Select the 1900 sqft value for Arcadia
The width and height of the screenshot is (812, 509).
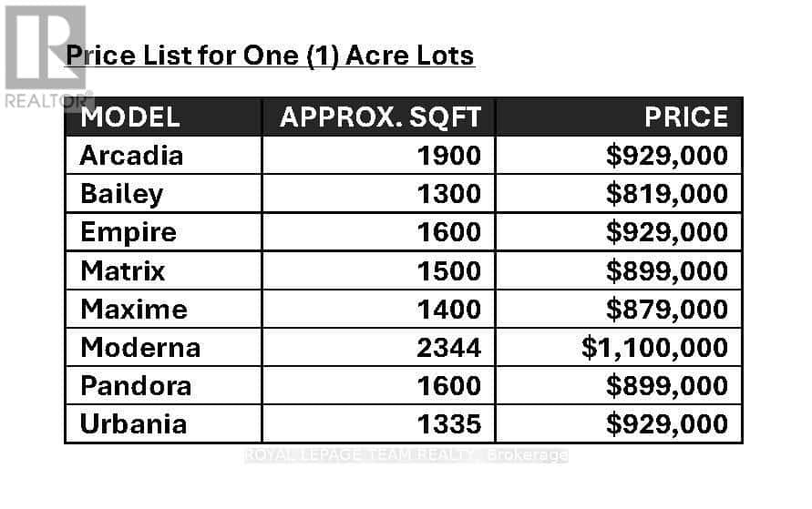point(448,156)
